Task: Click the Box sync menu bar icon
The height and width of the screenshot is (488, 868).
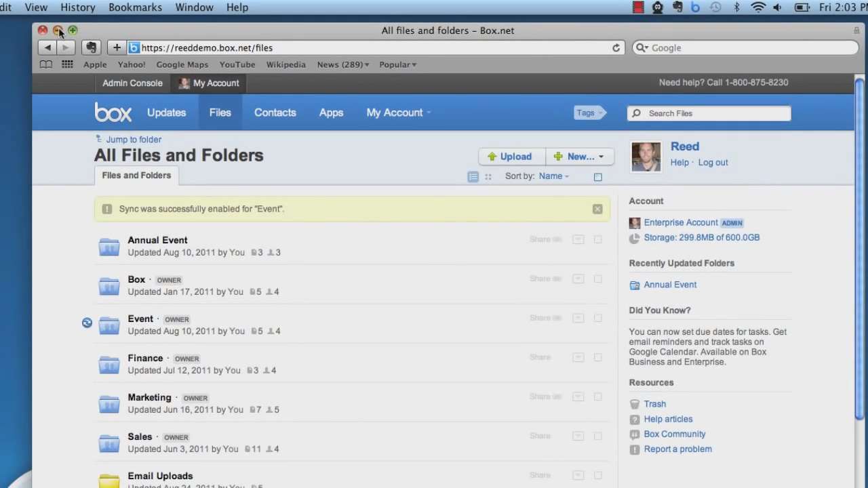Action: tap(695, 7)
